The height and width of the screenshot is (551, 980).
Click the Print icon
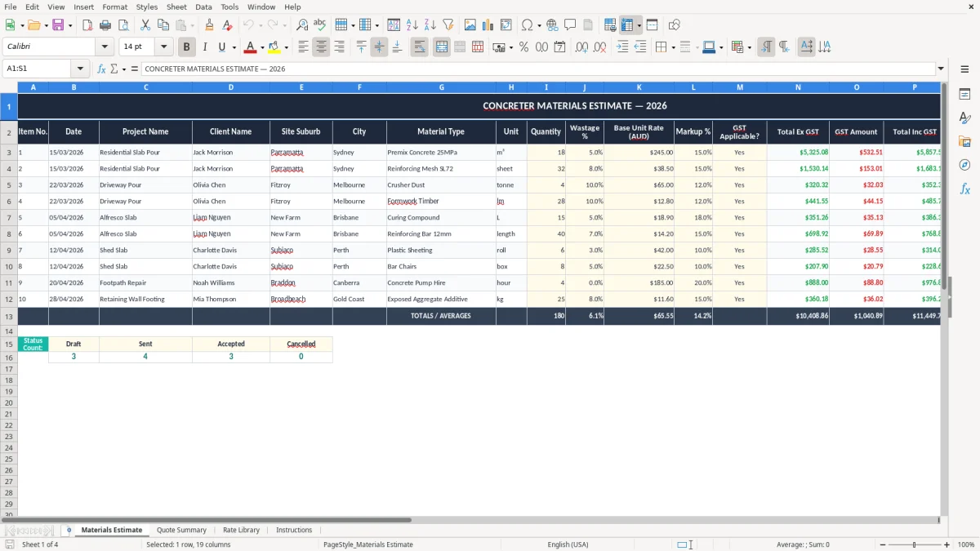click(105, 25)
